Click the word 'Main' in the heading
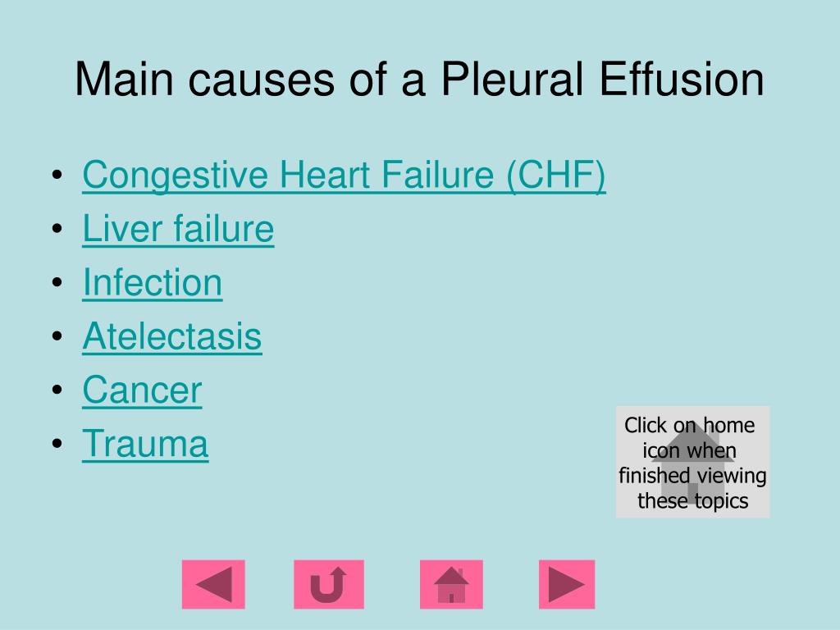This screenshot has height=630, width=840. 125,79
